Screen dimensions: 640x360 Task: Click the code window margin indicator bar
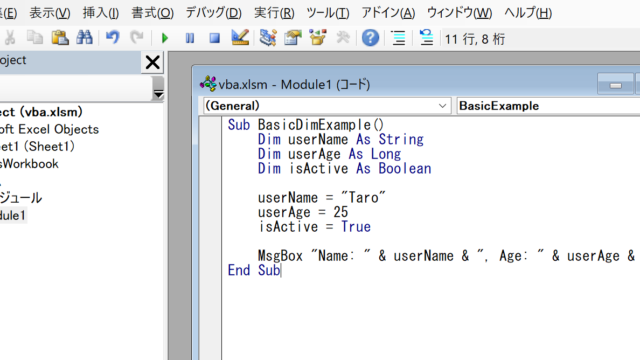211,238
